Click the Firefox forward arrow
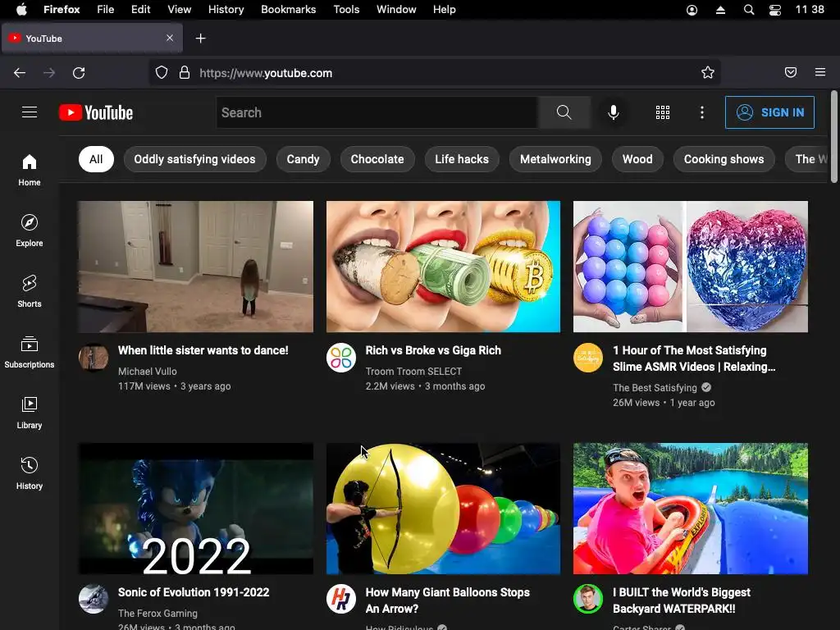The height and width of the screenshot is (630, 840). tap(49, 73)
